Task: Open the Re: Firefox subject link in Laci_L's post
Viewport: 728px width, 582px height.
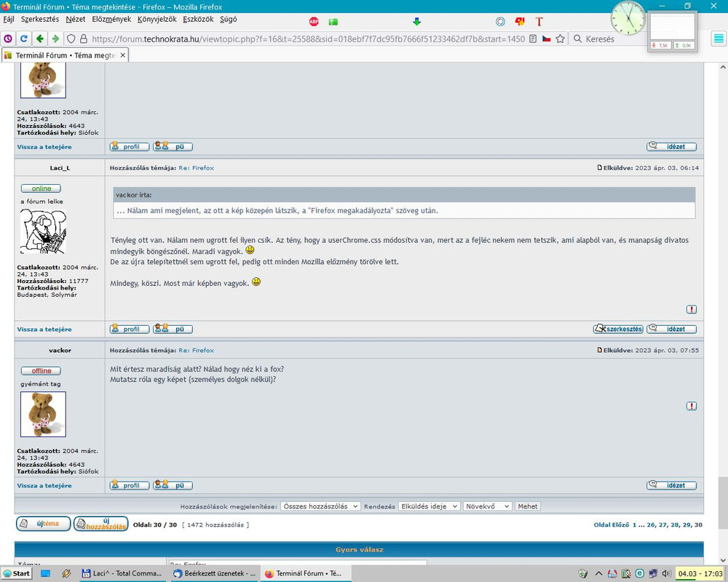Action: 197,168
